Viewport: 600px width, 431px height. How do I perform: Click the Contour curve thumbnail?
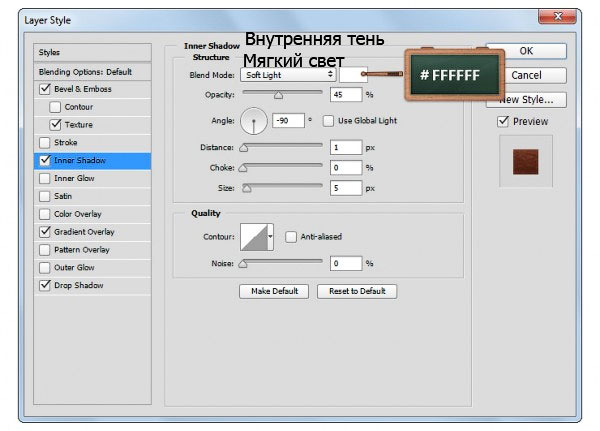point(254,237)
